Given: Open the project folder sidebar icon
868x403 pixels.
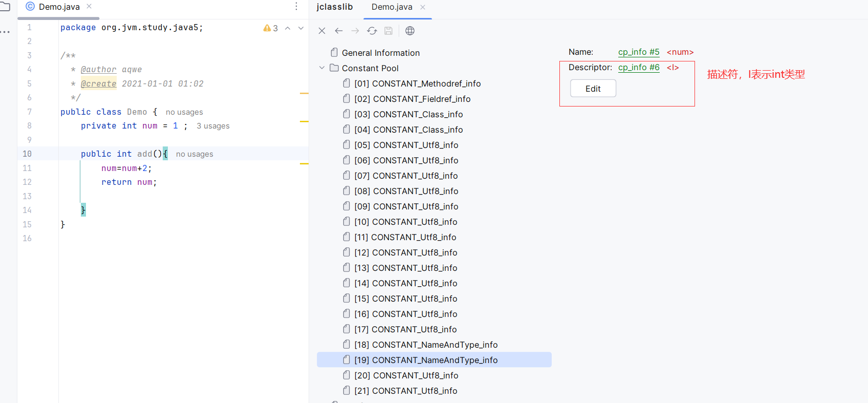Looking at the screenshot, I should 5,7.
